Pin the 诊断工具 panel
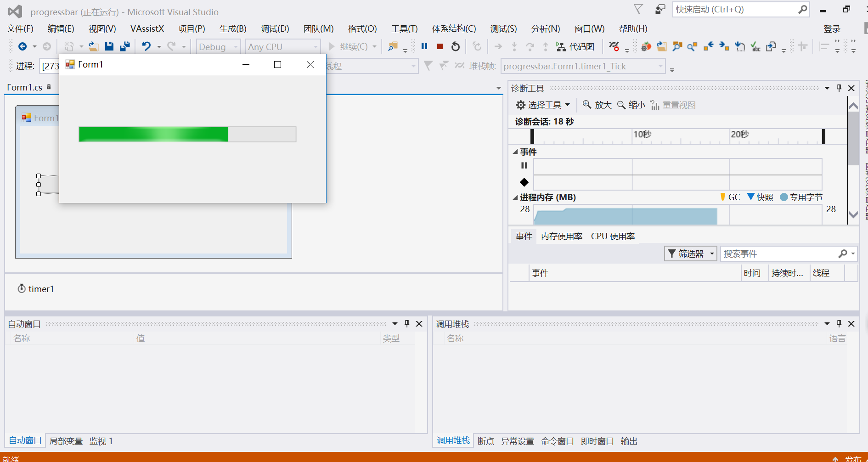The image size is (868, 462). tap(839, 88)
